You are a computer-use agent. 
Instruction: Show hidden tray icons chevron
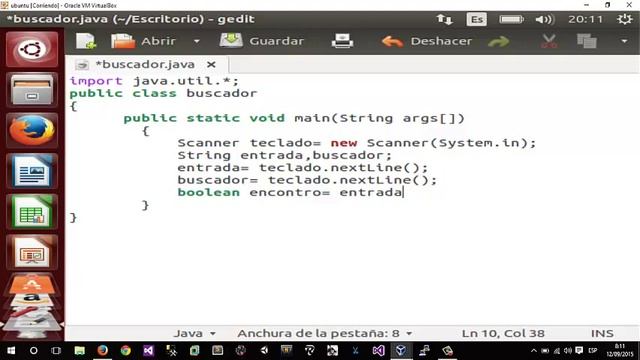pos(533,351)
